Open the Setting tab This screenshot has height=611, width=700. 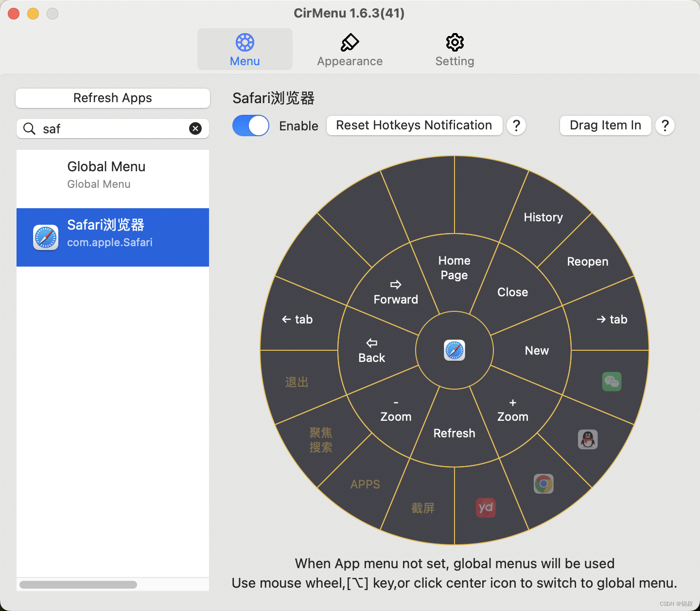click(x=455, y=50)
